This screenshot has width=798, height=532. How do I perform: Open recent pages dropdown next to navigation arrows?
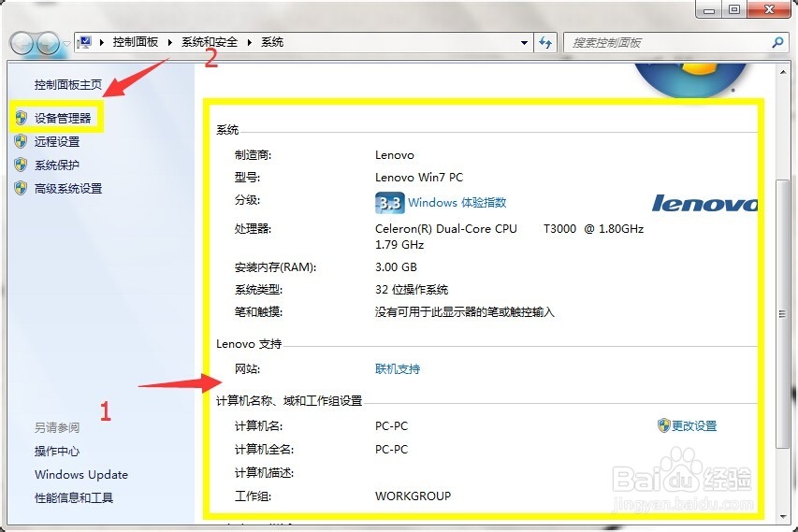(66, 44)
